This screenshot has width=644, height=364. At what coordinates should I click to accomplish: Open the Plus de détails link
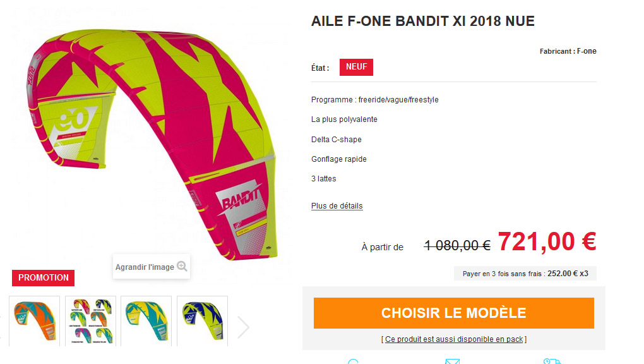point(337,206)
